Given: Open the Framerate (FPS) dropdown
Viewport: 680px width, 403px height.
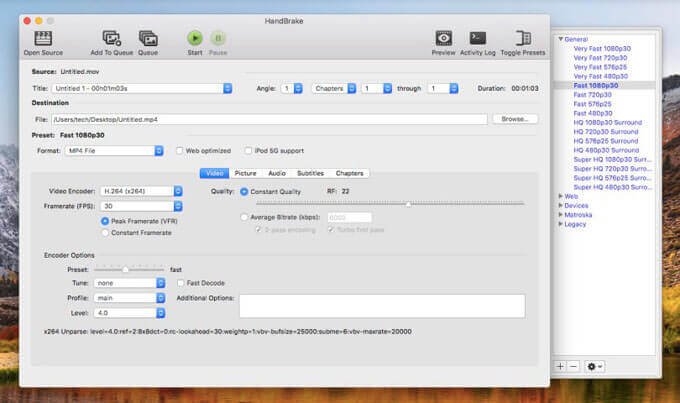Looking at the screenshot, I should pyautogui.click(x=141, y=206).
